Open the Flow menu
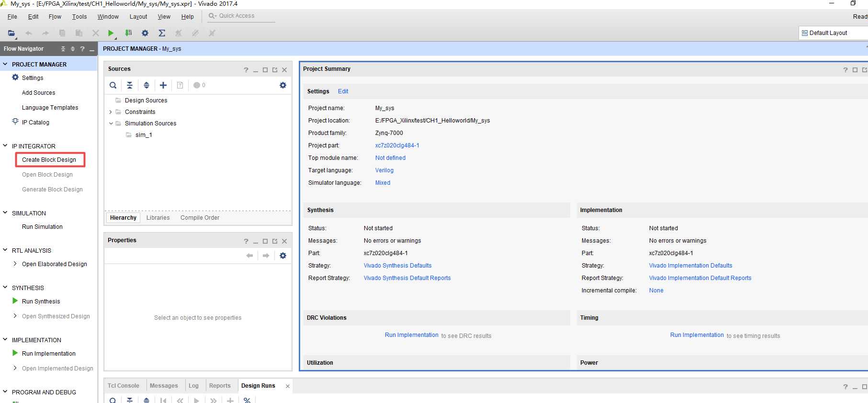The width and height of the screenshot is (868, 403). tap(55, 17)
